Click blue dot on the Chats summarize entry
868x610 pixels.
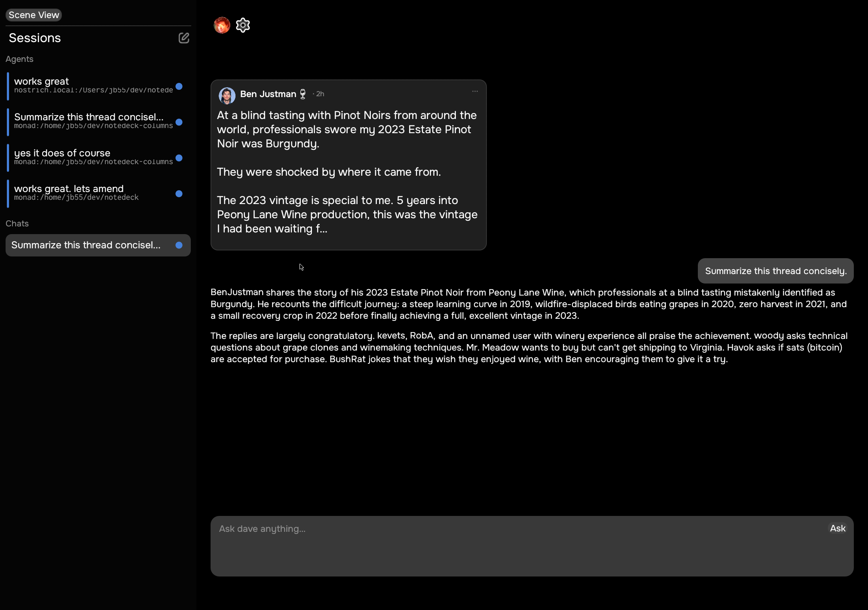pyautogui.click(x=179, y=245)
